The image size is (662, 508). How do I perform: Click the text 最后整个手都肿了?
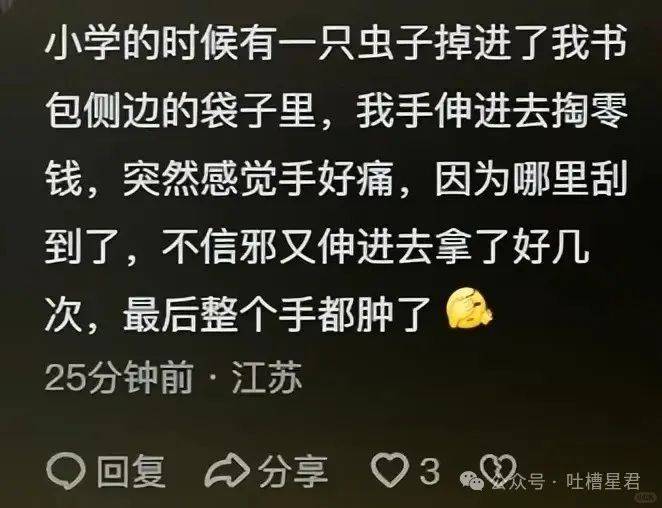coord(278,315)
